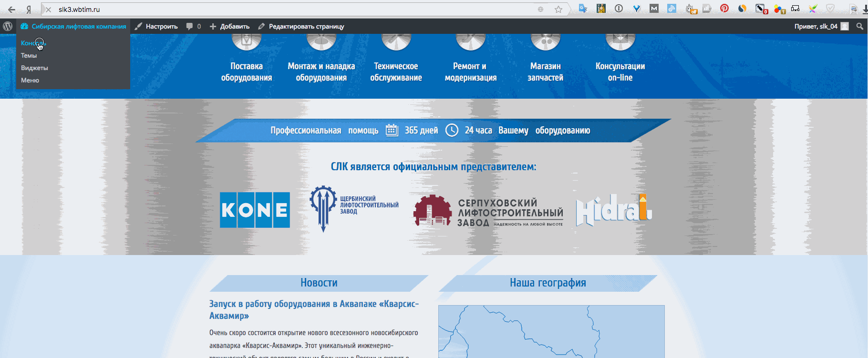Open 'Монтаж и наладка оборудования' service
This screenshot has height=358, width=868.
(321, 72)
